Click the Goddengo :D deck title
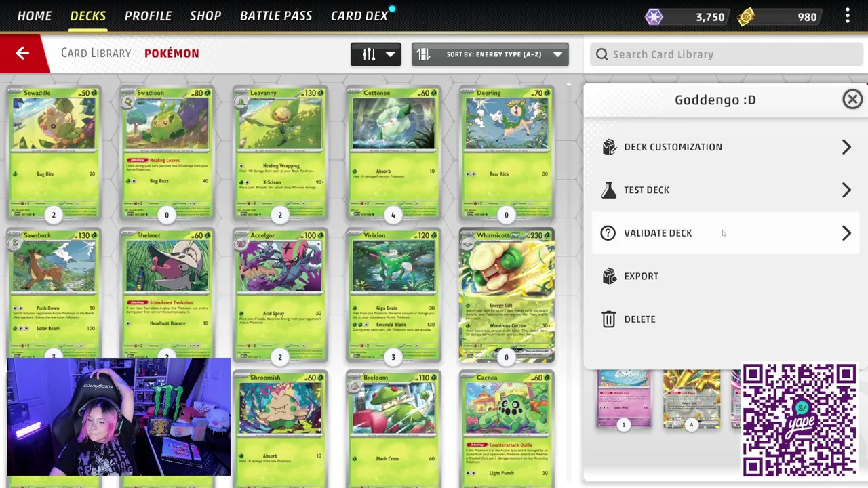This screenshot has height=488, width=868. (715, 100)
